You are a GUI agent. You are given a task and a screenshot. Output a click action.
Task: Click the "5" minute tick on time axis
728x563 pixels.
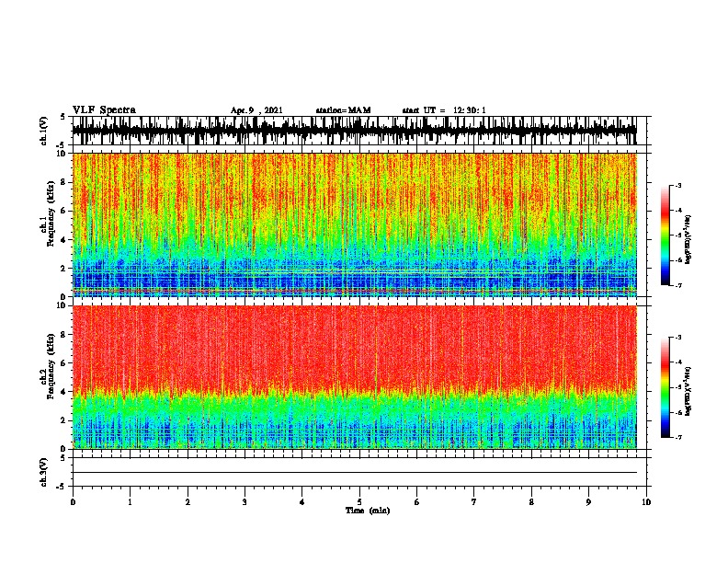pyautogui.click(x=359, y=502)
